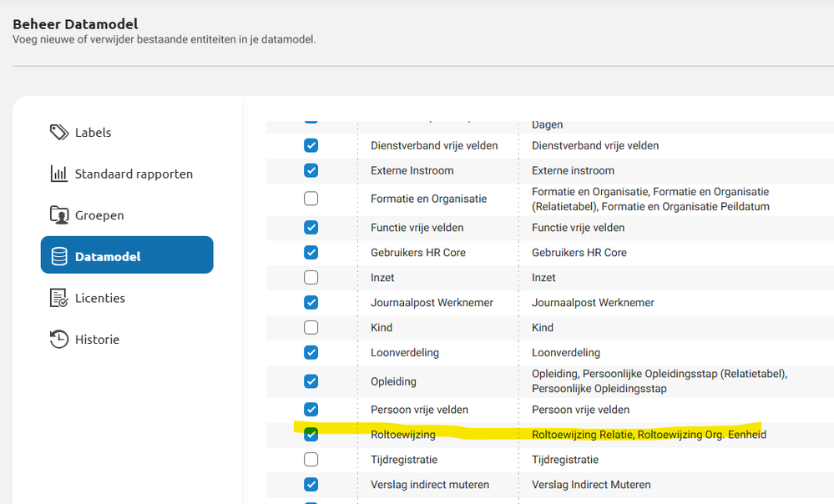Click the Opleiding entity name
Screen dimensions: 834x504
pyautogui.click(x=393, y=381)
